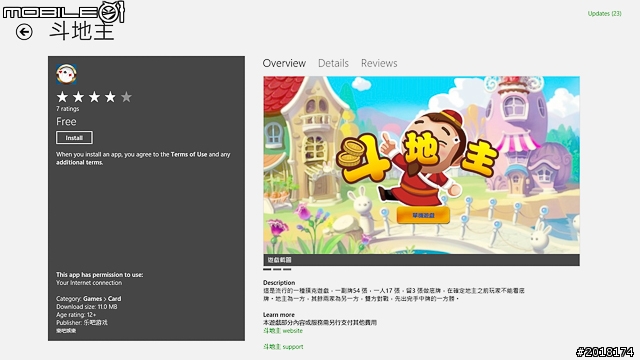Click the page title next to back arrow
Viewport: 640px width, 360px height.
pos(82,31)
